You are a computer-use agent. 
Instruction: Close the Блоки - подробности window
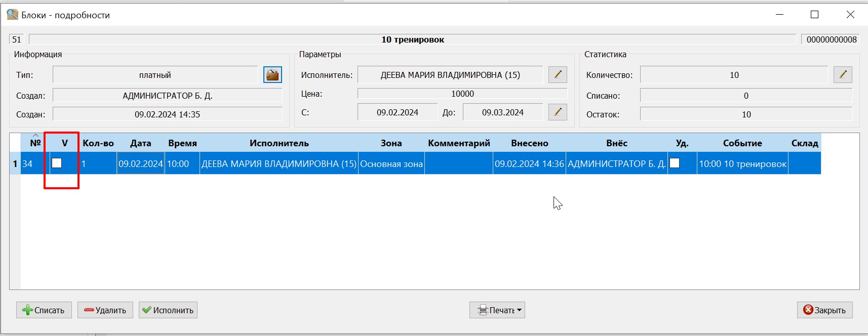coord(850,15)
